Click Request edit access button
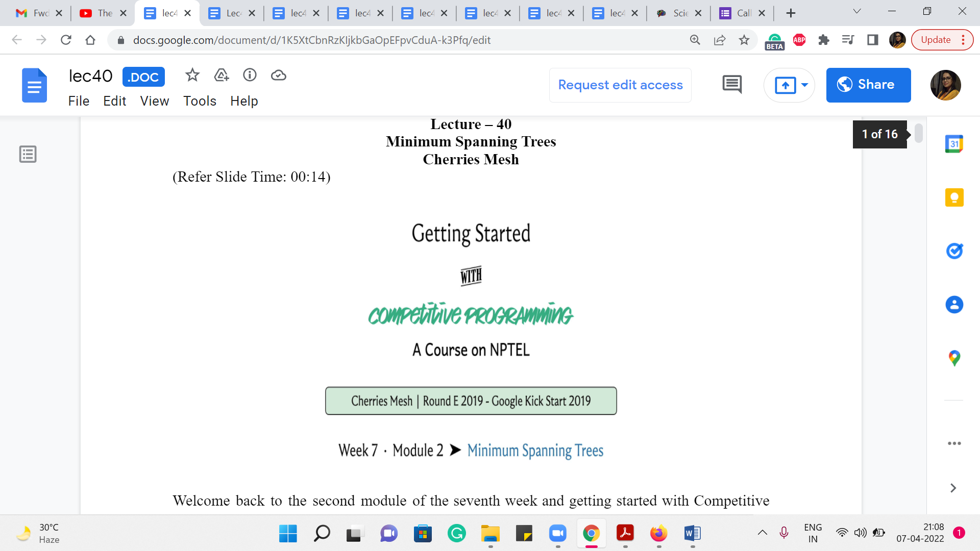The height and width of the screenshot is (551, 980). 620,85
